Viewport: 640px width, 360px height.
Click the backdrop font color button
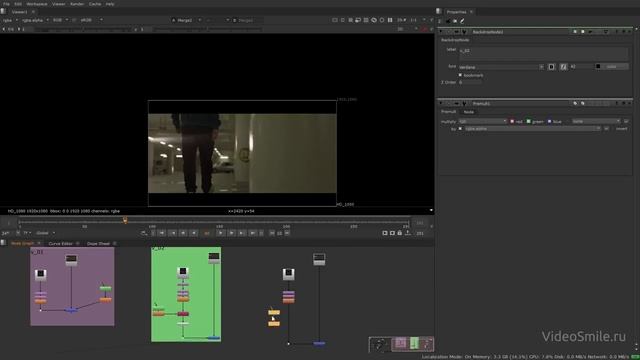pyautogui.click(x=611, y=67)
